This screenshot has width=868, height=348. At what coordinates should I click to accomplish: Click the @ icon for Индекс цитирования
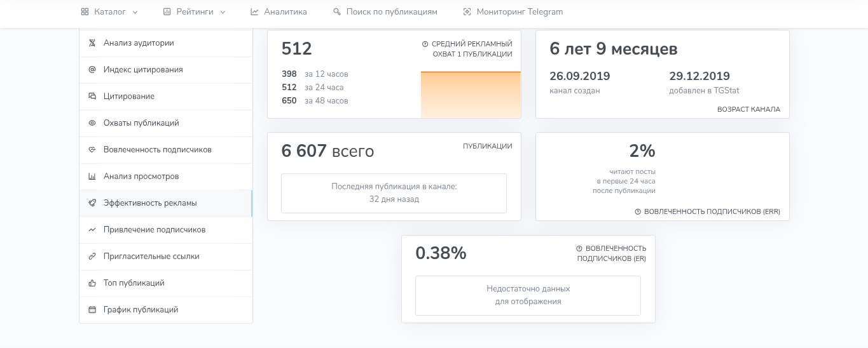click(x=92, y=70)
